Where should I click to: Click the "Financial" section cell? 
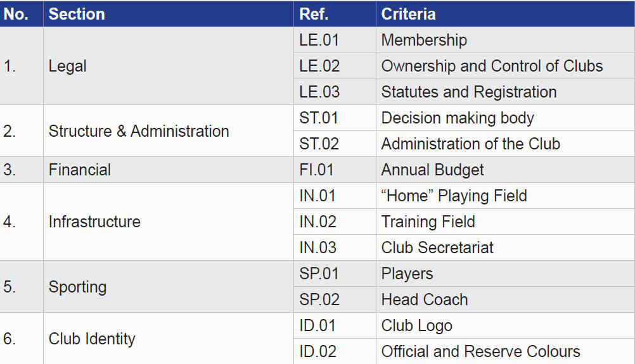point(80,170)
